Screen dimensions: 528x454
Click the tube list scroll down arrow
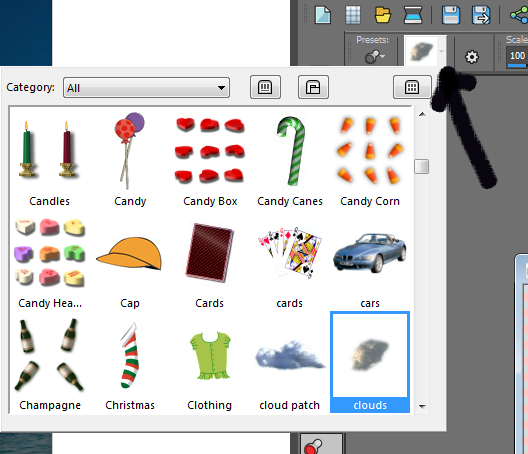pyautogui.click(x=422, y=407)
